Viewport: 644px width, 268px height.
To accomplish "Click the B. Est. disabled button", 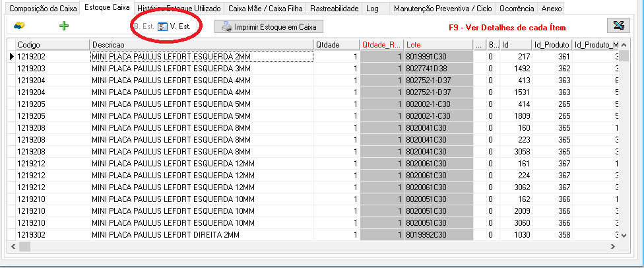I will 143,26.
